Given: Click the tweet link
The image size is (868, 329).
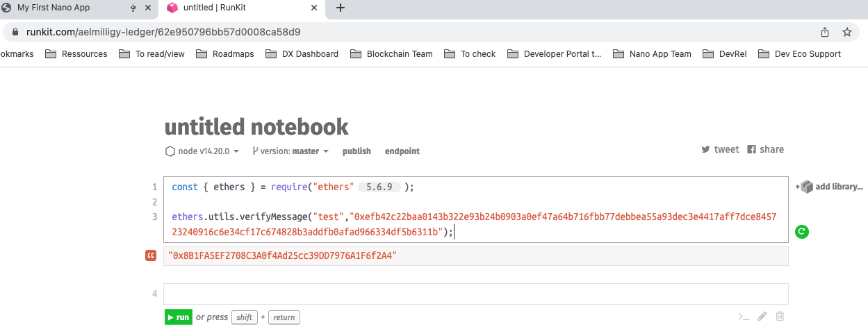Looking at the screenshot, I should (x=720, y=149).
